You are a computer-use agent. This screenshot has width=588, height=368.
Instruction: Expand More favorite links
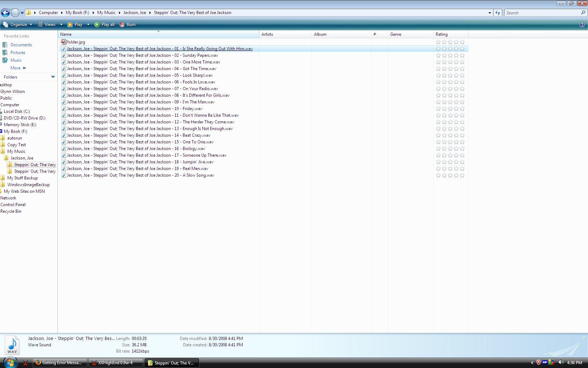pos(18,68)
